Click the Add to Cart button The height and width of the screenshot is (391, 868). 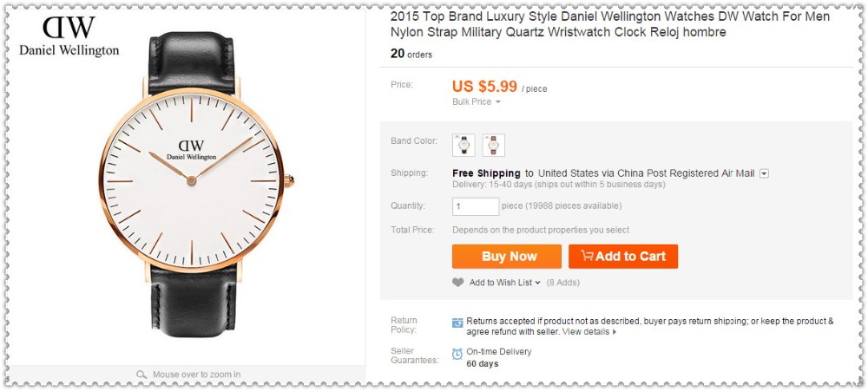coord(622,257)
